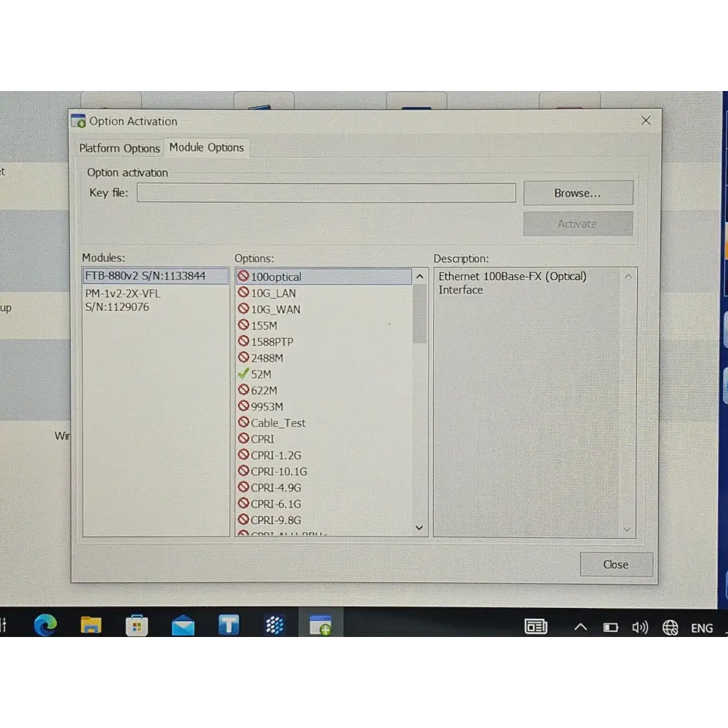Image resolution: width=728 pixels, height=728 pixels.
Task: Click the Description scroll up arrow
Action: tap(628, 277)
